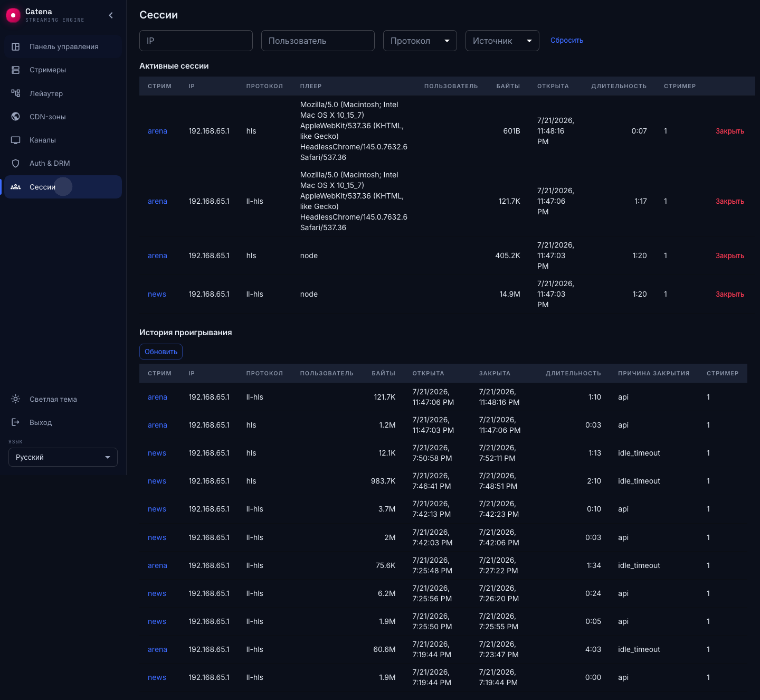The width and height of the screenshot is (760, 700).
Task: Open the Русский language dropdown
Action: pos(63,457)
